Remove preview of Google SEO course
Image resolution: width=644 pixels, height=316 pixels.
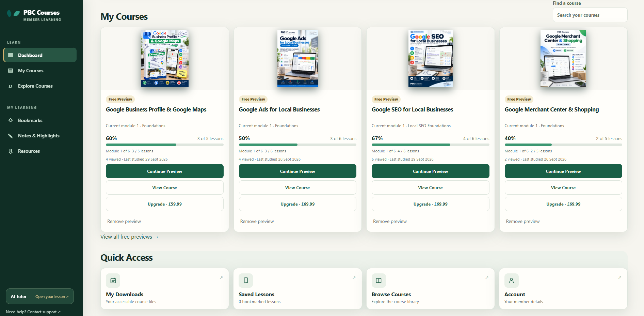[x=390, y=221]
